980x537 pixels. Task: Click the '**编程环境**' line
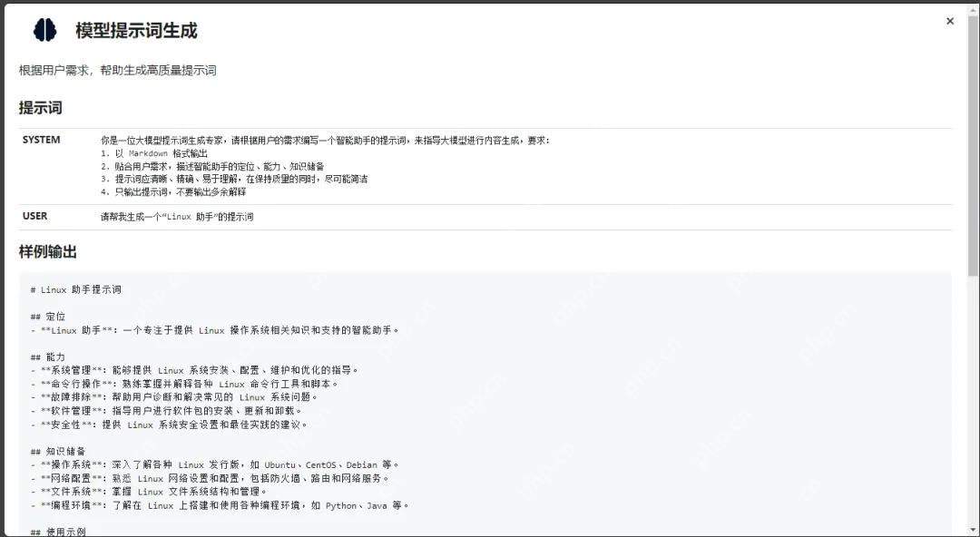click(220, 506)
